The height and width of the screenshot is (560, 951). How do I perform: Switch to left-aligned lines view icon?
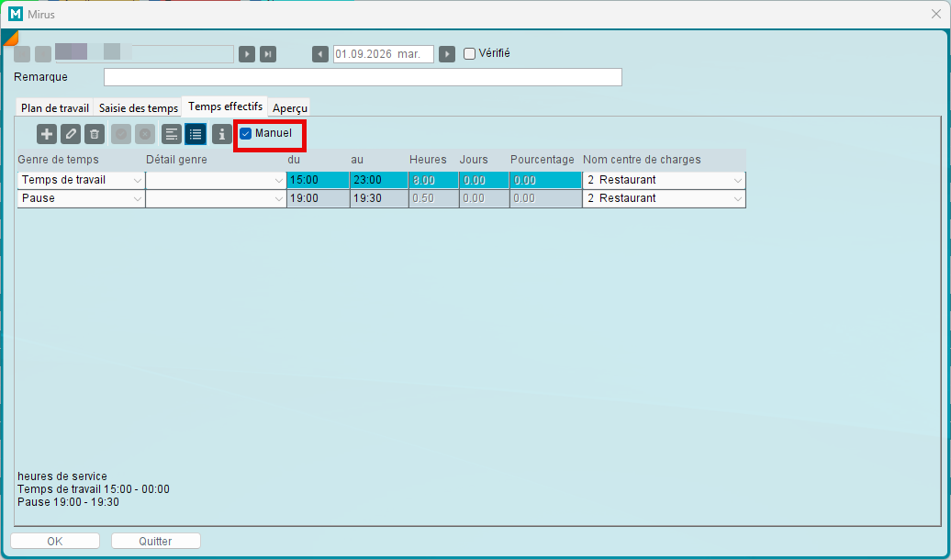point(172,134)
